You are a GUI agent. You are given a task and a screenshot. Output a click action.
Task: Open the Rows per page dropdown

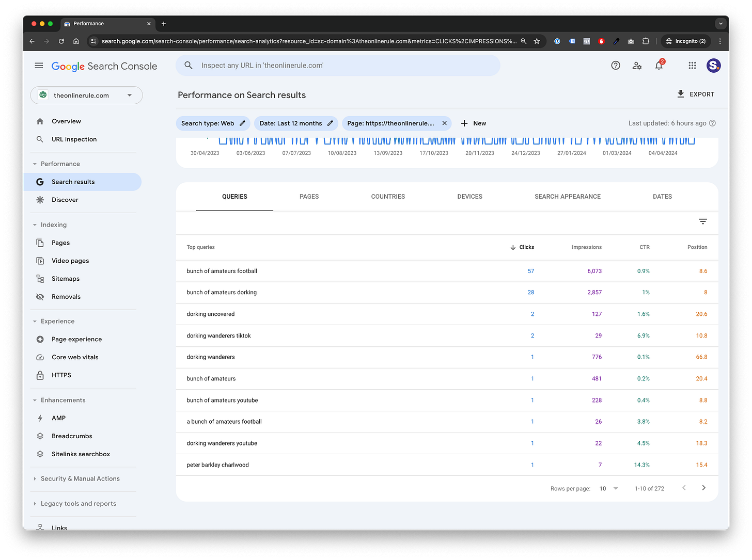609,488
